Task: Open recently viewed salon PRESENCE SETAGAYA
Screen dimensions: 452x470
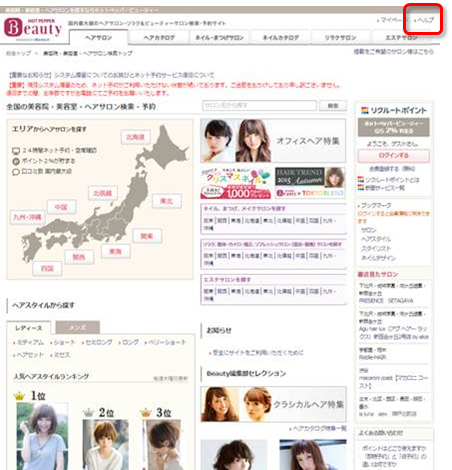Action: click(386, 301)
